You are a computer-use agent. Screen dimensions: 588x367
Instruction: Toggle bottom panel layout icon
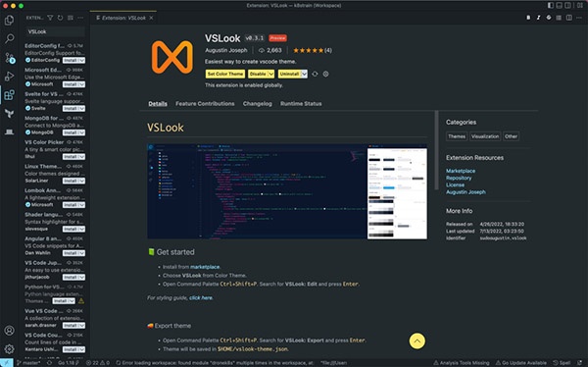point(560,5)
